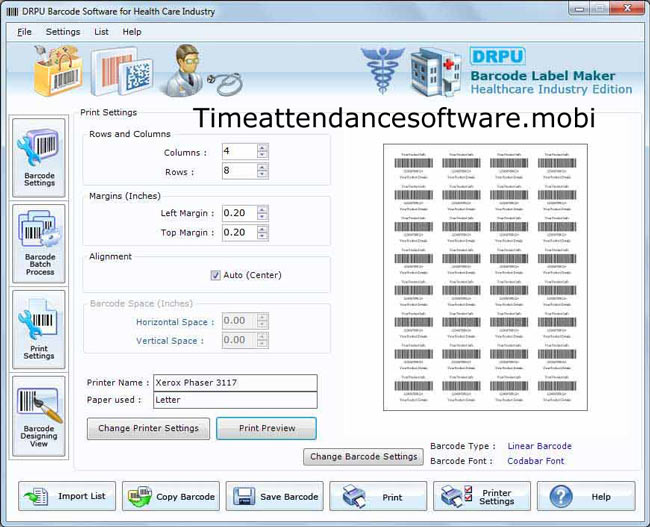Image resolution: width=650 pixels, height=527 pixels.
Task: Click the Horizontal Space label
Action: 175,322
